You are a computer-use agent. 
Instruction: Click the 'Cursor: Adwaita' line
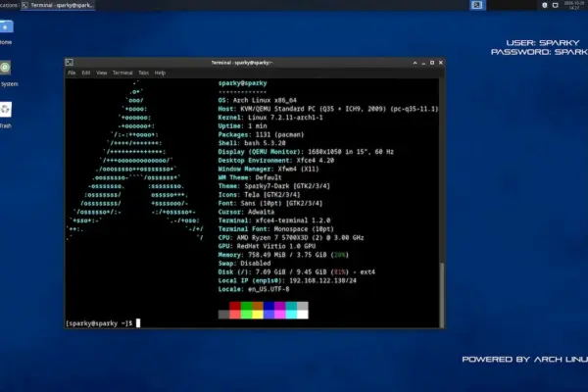pos(246,212)
